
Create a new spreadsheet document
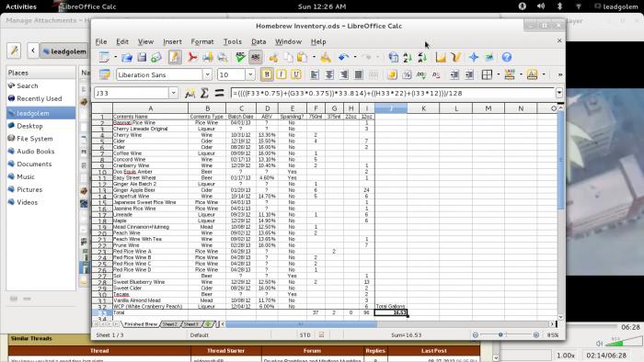tap(104, 57)
